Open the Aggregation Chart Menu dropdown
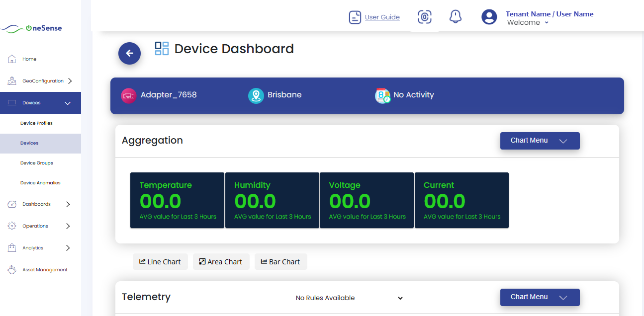The image size is (644, 316). [x=540, y=141]
